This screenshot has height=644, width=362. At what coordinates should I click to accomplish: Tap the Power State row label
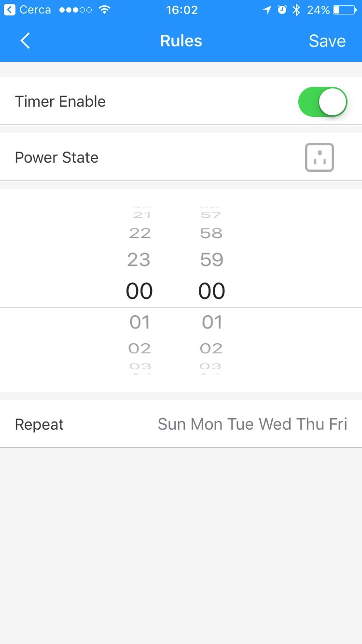coord(56,157)
